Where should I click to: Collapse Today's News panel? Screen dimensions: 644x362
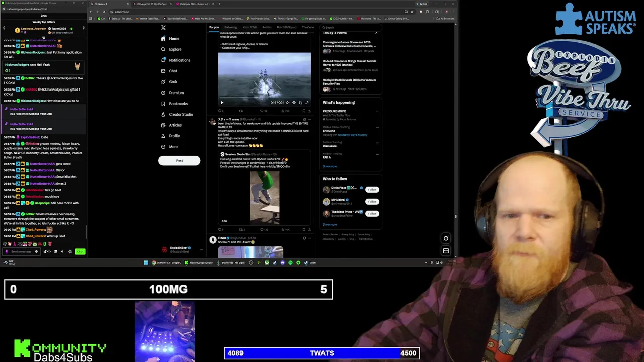point(376,33)
